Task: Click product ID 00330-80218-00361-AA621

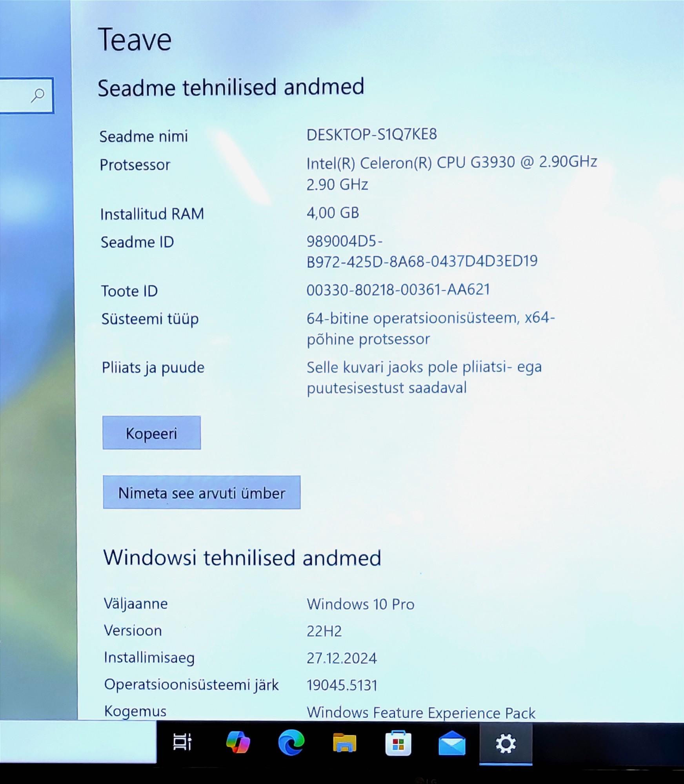Action: click(398, 290)
